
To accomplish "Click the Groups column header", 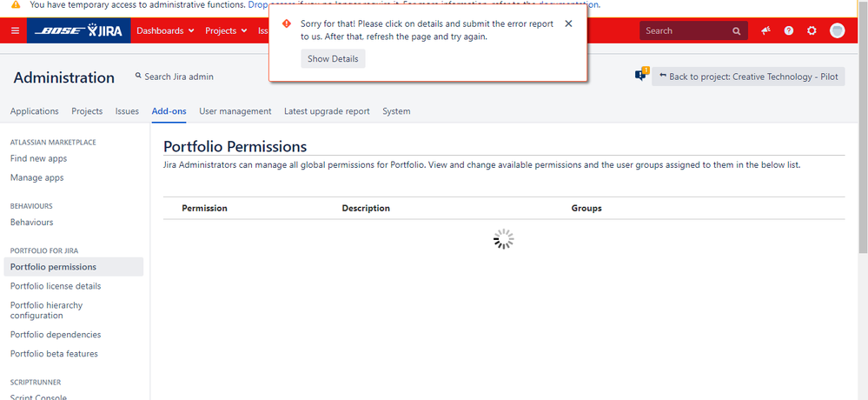I will click(586, 209).
